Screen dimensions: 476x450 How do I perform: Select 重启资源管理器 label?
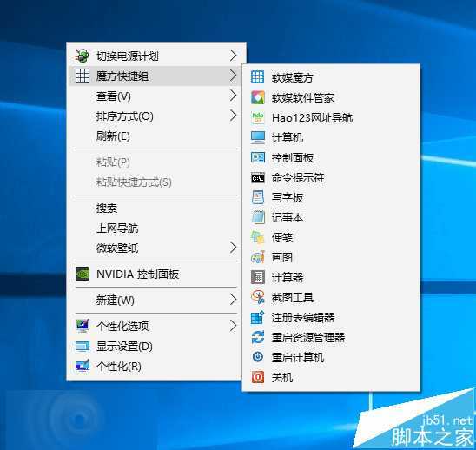[x=308, y=338]
